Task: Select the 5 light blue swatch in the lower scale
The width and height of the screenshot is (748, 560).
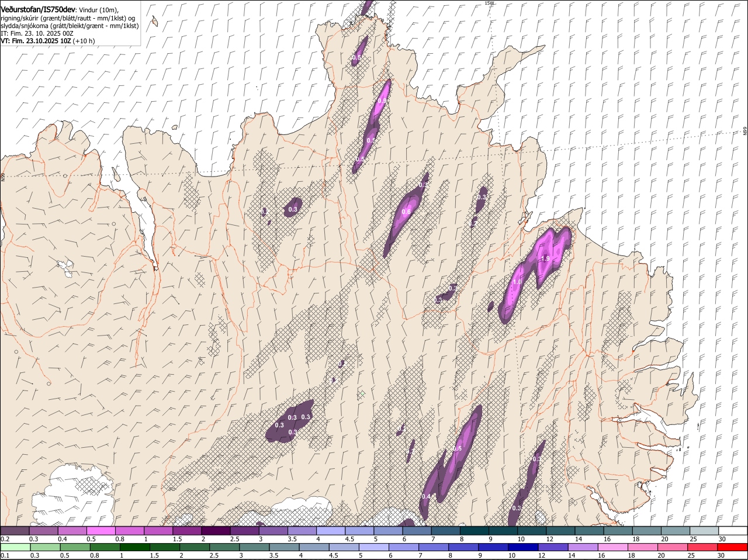Action: point(374,547)
